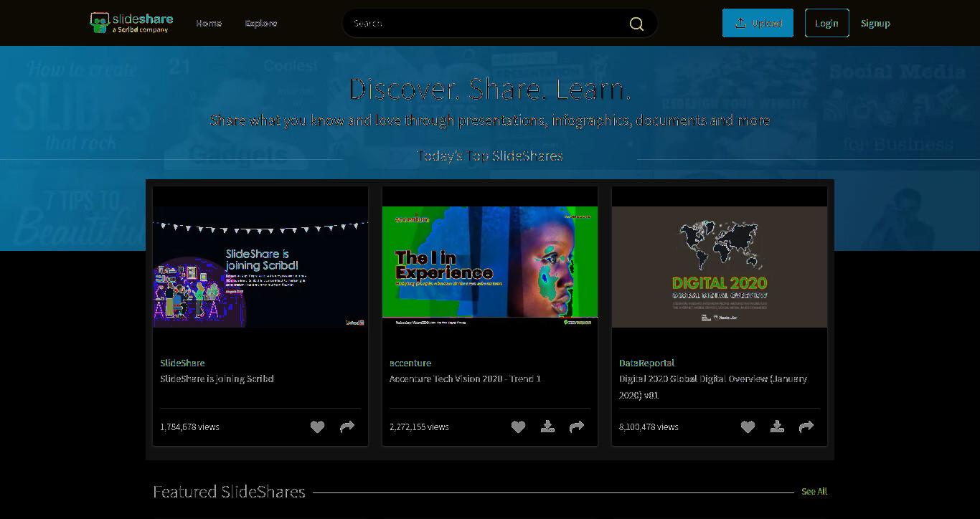Open the SlideShare author link
The height and width of the screenshot is (519, 980).
[182, 363]
